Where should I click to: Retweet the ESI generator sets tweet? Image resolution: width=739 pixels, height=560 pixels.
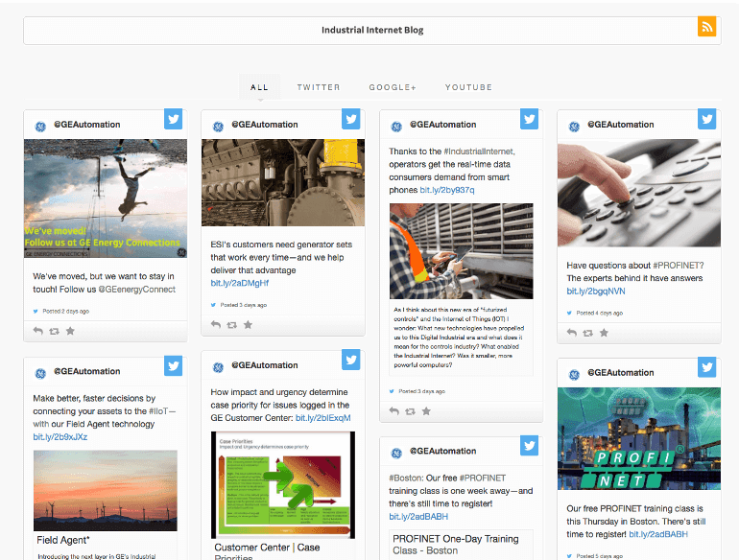232,325
